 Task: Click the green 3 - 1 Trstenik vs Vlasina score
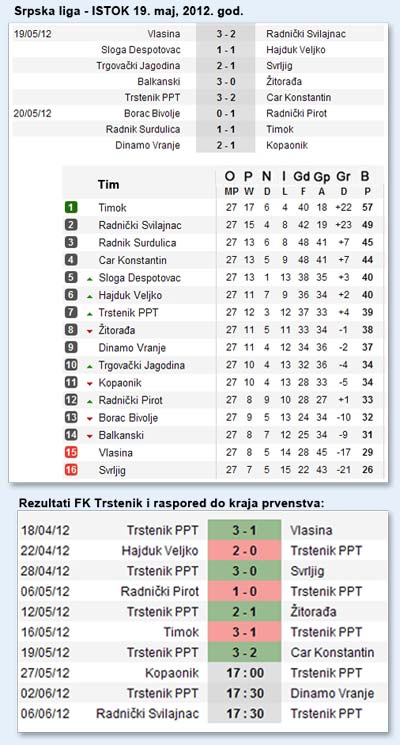[245, 530]
